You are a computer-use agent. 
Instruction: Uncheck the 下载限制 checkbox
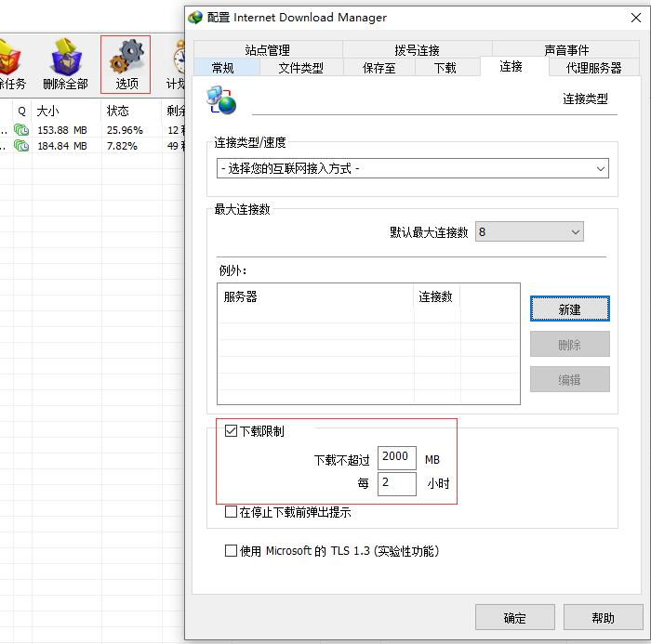point(231,430)
